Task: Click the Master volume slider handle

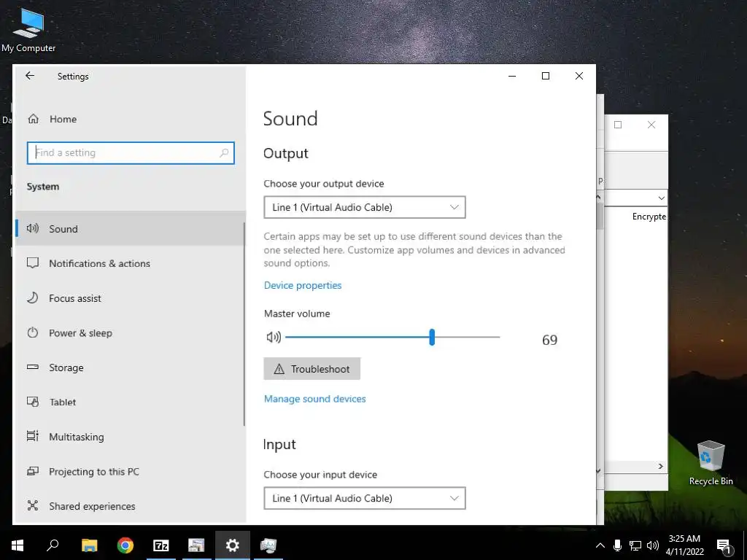Action: (432, 337)
